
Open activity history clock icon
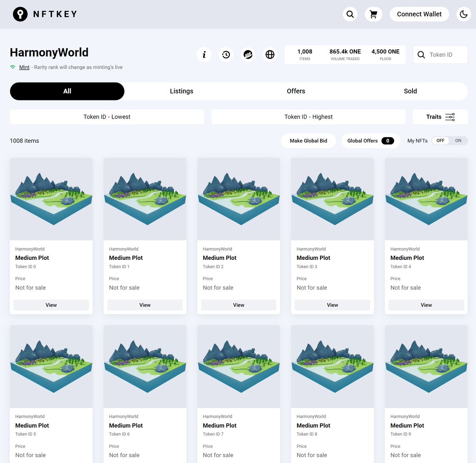point(226,54)
